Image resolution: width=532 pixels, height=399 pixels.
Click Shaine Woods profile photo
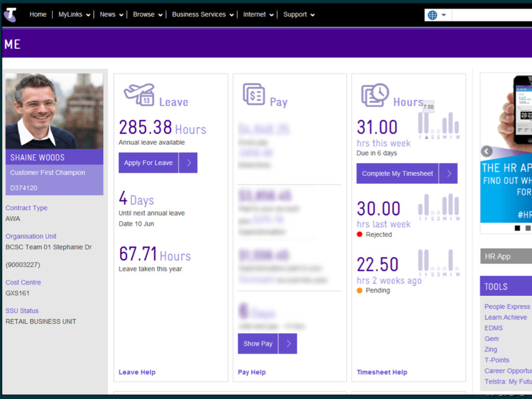pos(54,111)
